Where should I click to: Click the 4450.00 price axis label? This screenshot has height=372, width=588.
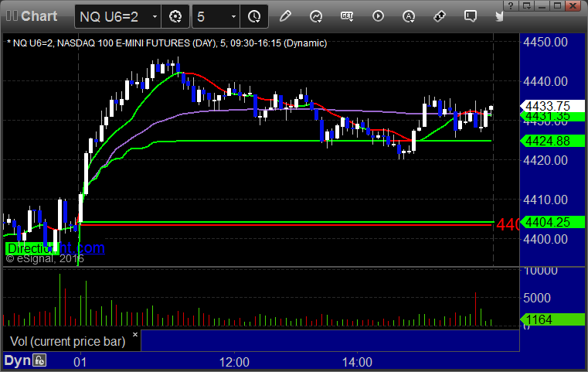click(546, 42)
